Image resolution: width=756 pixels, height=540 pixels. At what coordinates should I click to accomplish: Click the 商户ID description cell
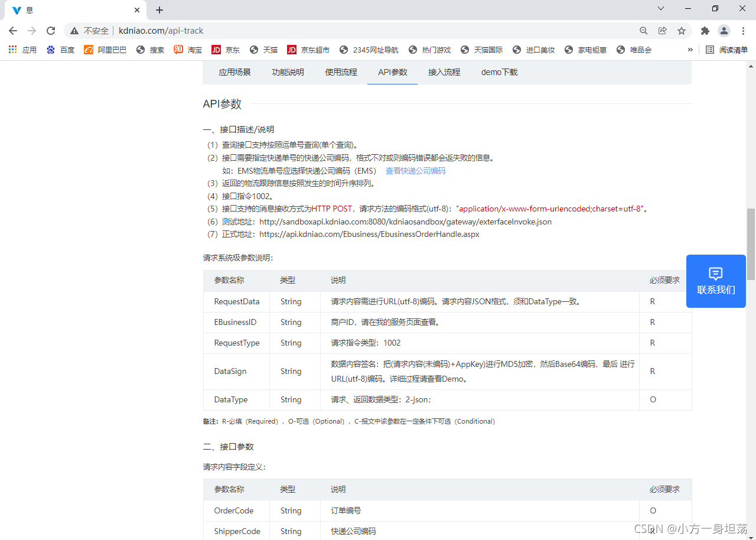point(480,322)
